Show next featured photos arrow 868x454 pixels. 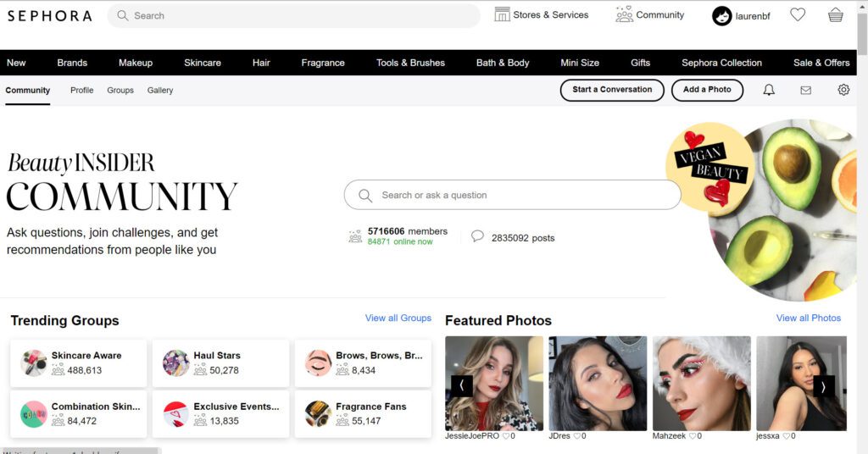click(x=823, y=386)
